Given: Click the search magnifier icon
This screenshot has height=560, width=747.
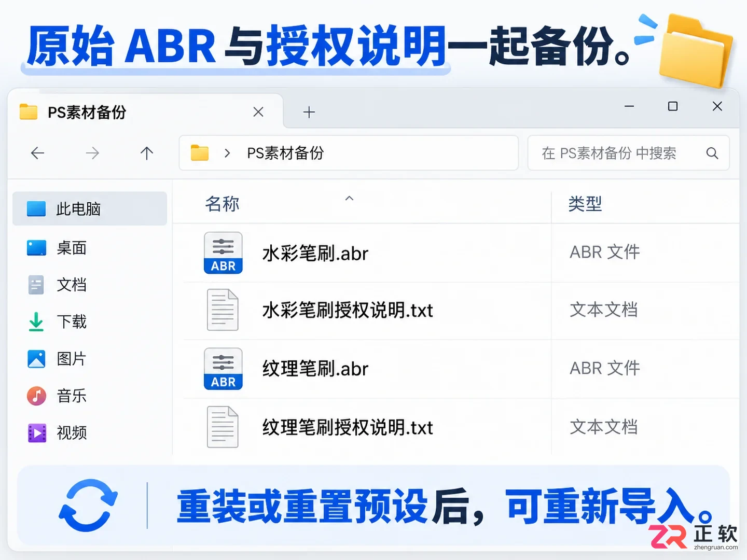Looking at the screenshot, I should tap(712, 153).
